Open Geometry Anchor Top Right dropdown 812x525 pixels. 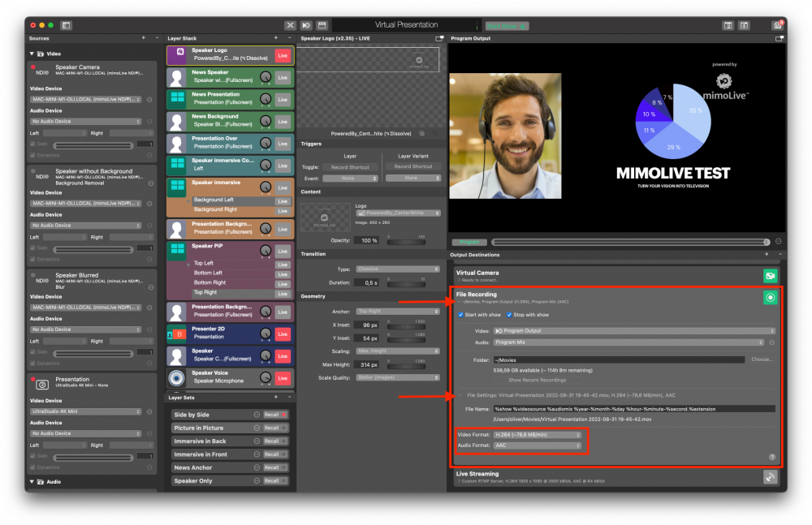[x=398, y=311]
